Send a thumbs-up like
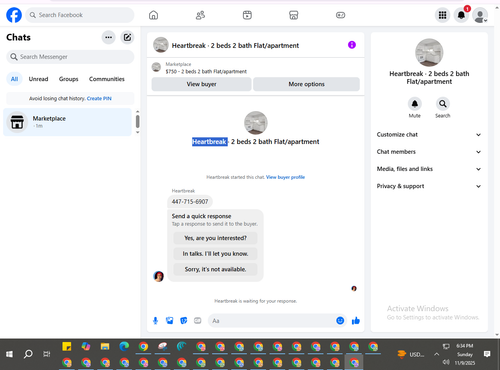This screenshot has width=500, height=370. point(356,321)
